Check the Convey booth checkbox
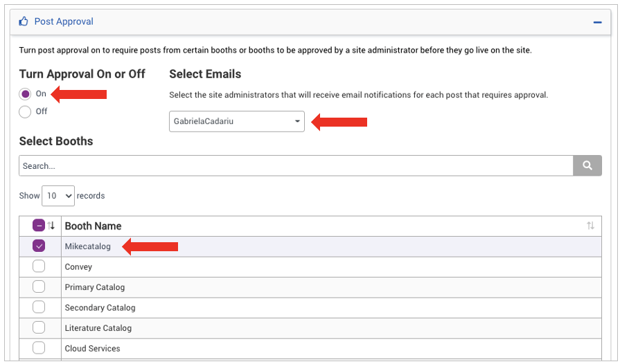The height and width of the screenshot is (364, 620). (39, 266)
